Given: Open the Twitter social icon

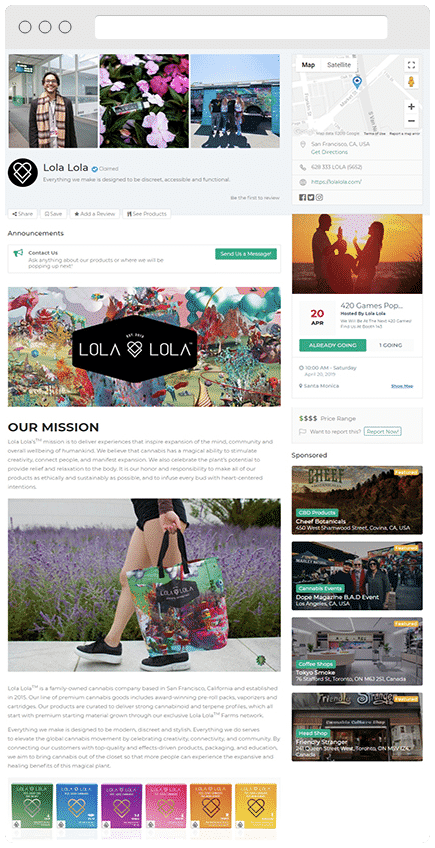Looking at the screenshot, I should [x=311, y=197].
